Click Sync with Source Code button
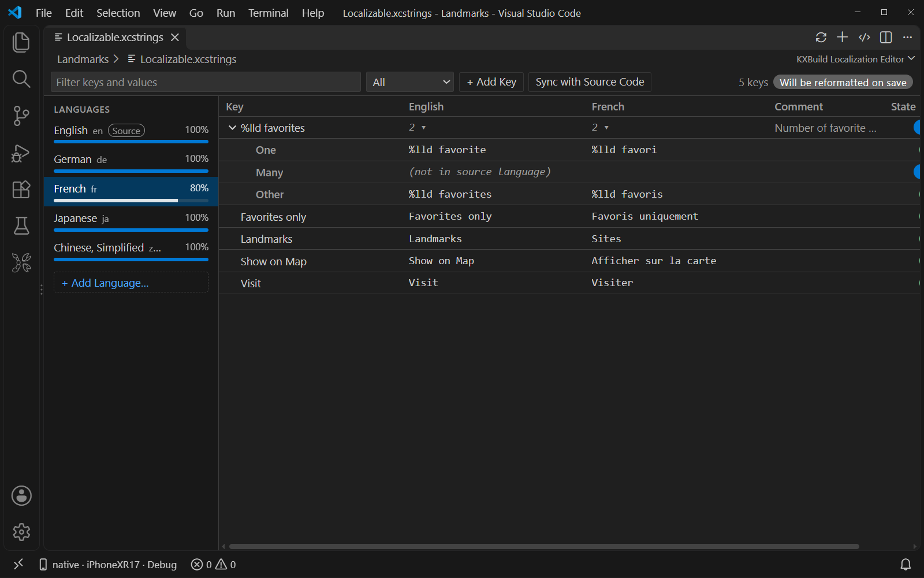Image resolution: width=924 pixels, height=578 pixels. pos(590,82)
